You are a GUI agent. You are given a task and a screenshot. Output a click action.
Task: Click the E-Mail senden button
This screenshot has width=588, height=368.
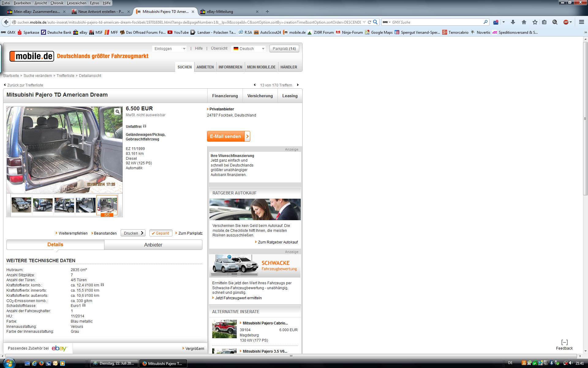pos(228,136)
